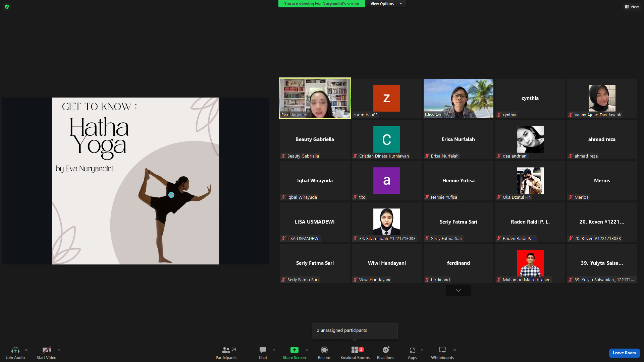Image resolution: width=644 pixels, height=362 pixels.
Task: Click muted mic icon for ahmad reza
Action: 571,156
